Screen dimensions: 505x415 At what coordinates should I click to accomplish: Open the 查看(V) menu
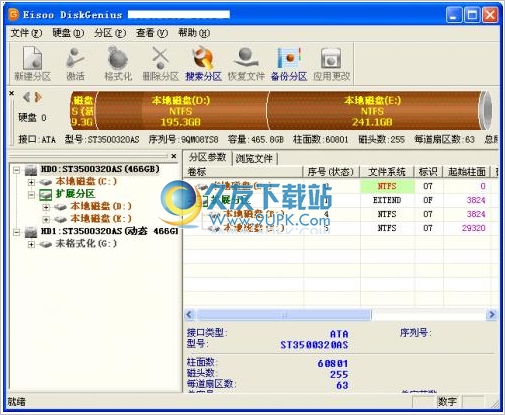click(152, 33)
